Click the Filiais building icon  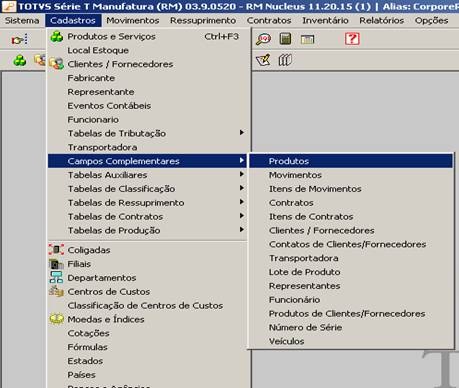(56, 264)
